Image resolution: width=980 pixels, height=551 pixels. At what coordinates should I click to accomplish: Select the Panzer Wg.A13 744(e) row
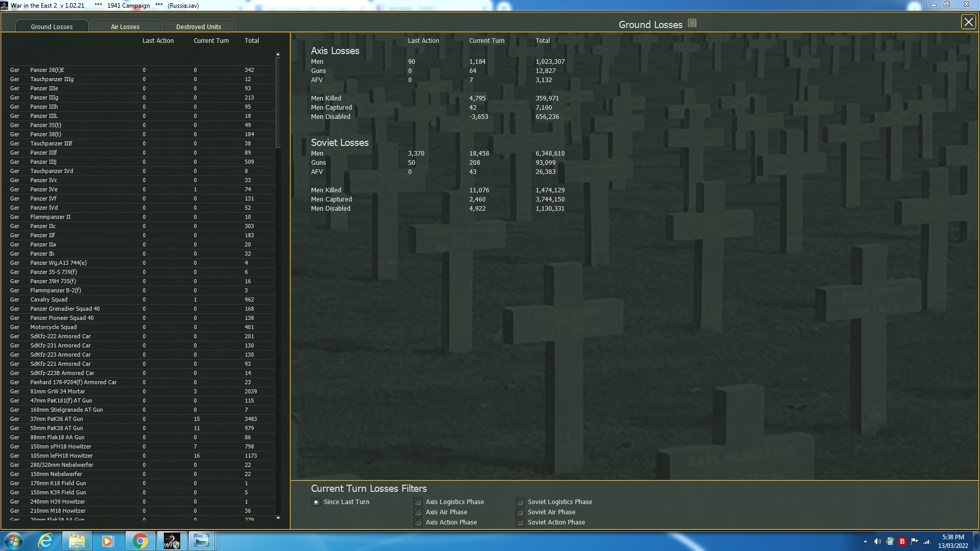pos(142,263)
